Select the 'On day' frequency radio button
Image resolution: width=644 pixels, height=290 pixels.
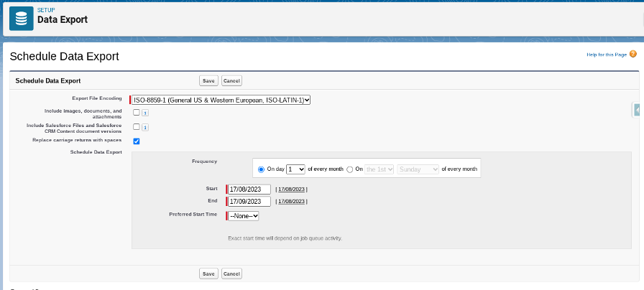point(261,169)
